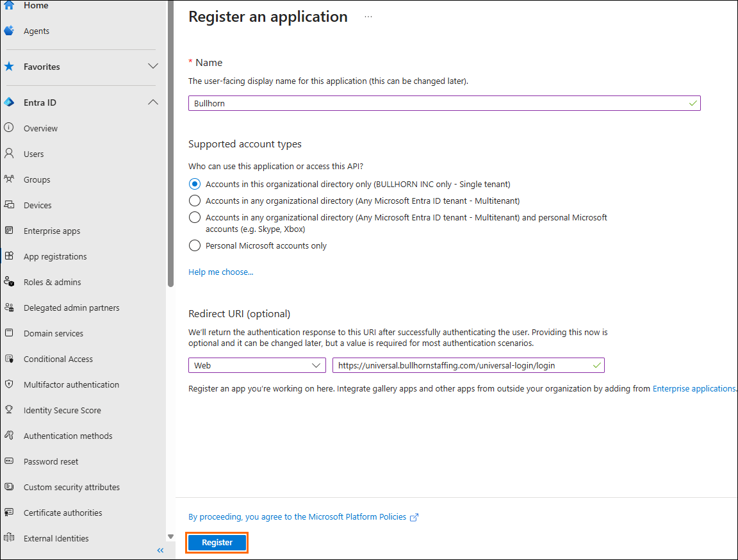Open Authentication methods in the sidebar

click(68, 436)
